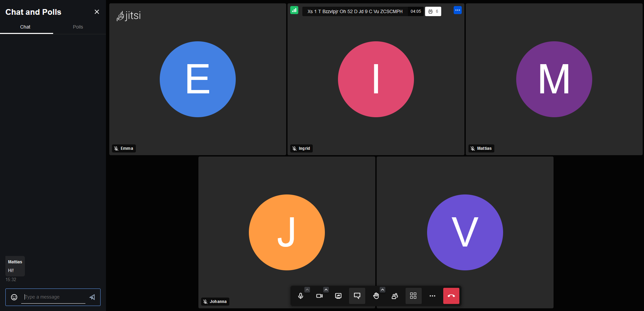Hang up with the red leave button

pos(451,296)
